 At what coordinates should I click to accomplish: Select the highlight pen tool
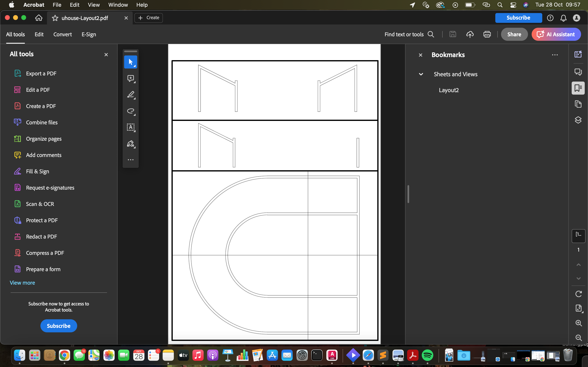click(x=130, y=94)
